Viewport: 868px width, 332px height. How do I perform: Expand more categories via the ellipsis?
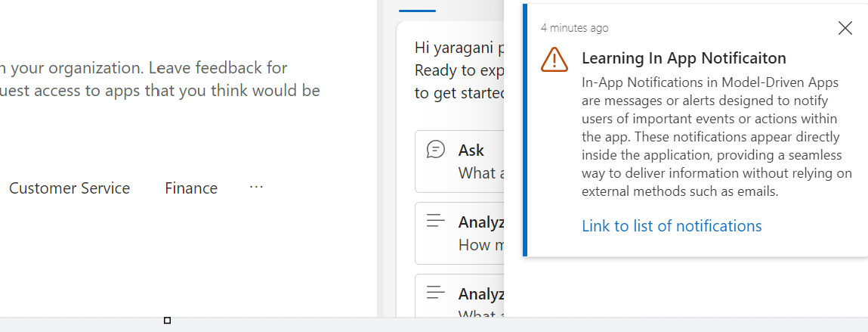pos(256,187)
